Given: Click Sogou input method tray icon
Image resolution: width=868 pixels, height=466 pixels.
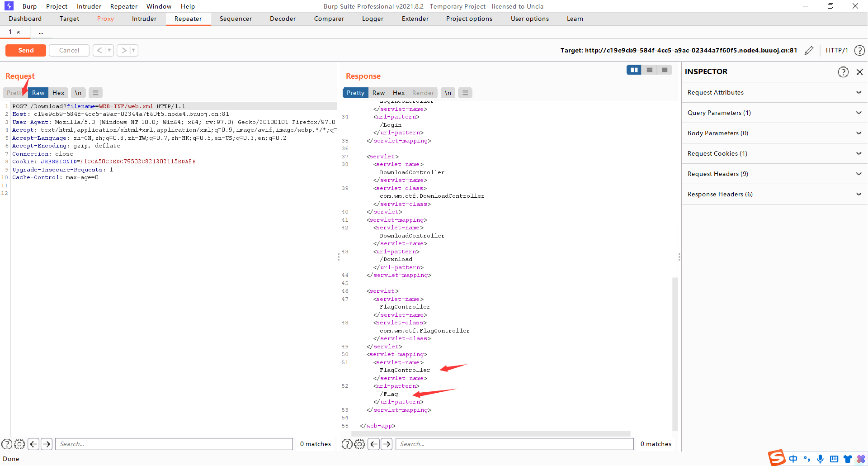Looking at the screenshot, I should 777,458.
